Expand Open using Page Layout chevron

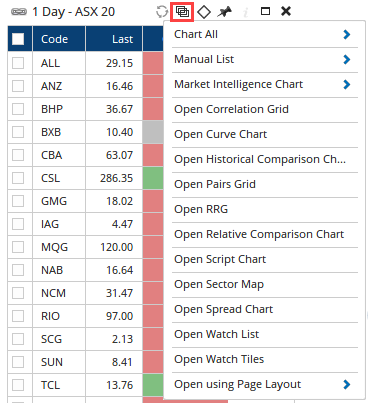(x=347, y=384)
